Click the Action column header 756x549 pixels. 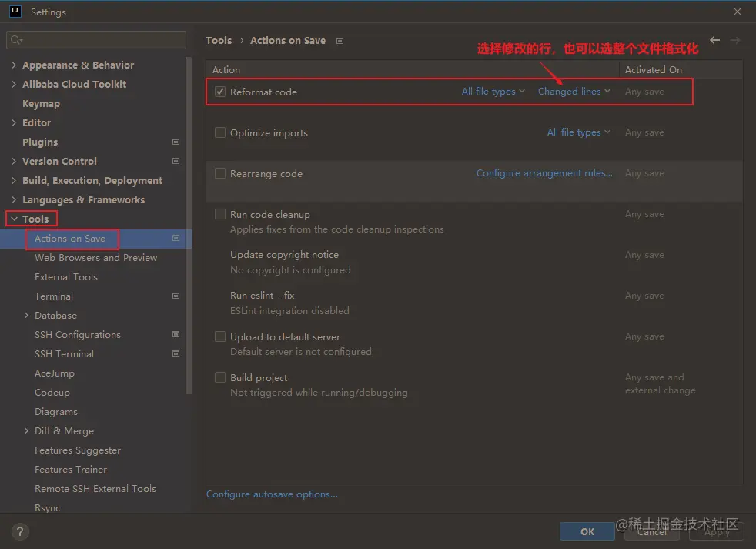click(x=226, y=69)
